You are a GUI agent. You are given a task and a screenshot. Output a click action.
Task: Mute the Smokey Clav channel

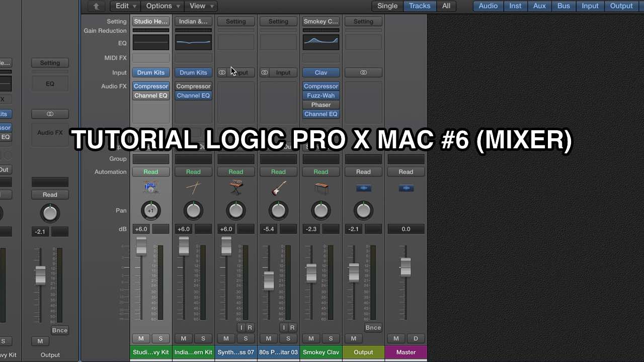coord(310,338)
